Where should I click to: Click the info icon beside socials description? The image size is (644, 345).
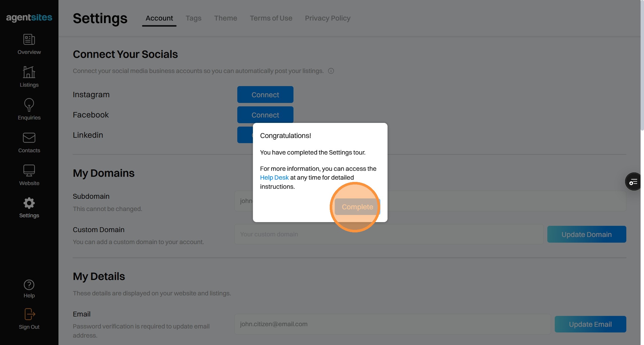[x=331, y=71]
